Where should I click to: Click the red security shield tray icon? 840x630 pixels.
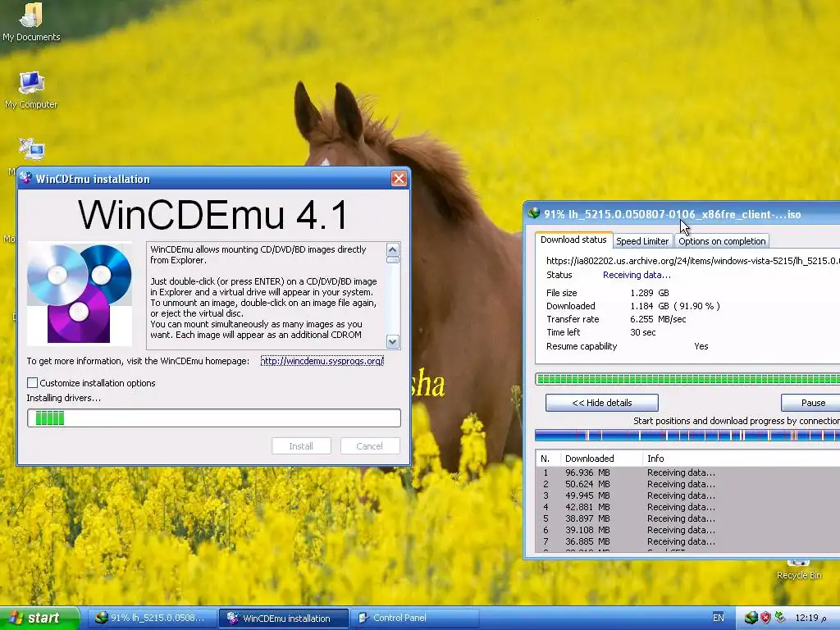pyautogui.click(x=766, y=619)
